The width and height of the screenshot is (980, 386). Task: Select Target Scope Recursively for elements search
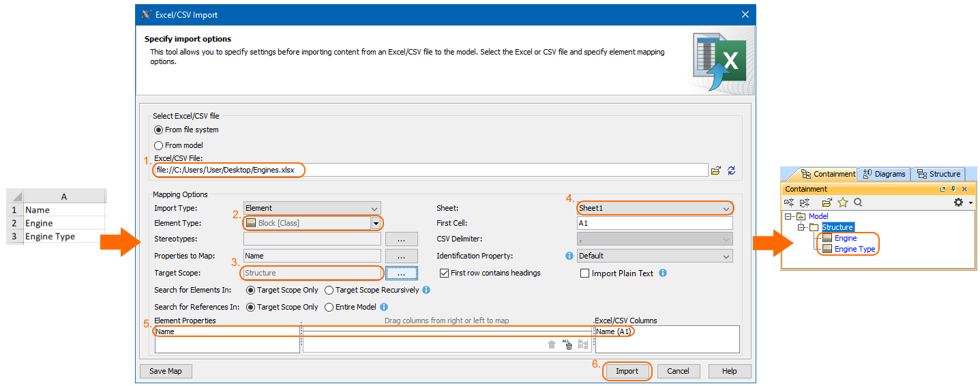(329, 291)
